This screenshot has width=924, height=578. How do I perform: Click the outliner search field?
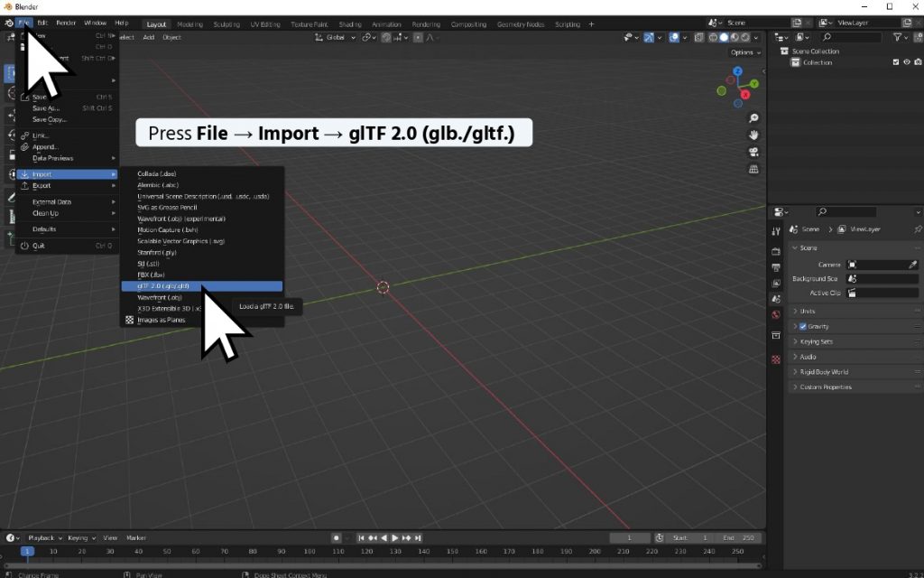[x=850, y=37]
